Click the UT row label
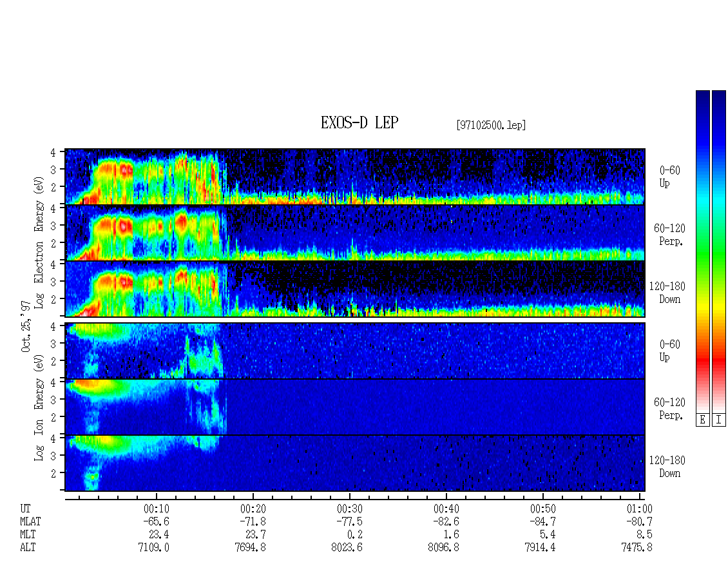Viewport: 728px width, 564px height. 26,509
